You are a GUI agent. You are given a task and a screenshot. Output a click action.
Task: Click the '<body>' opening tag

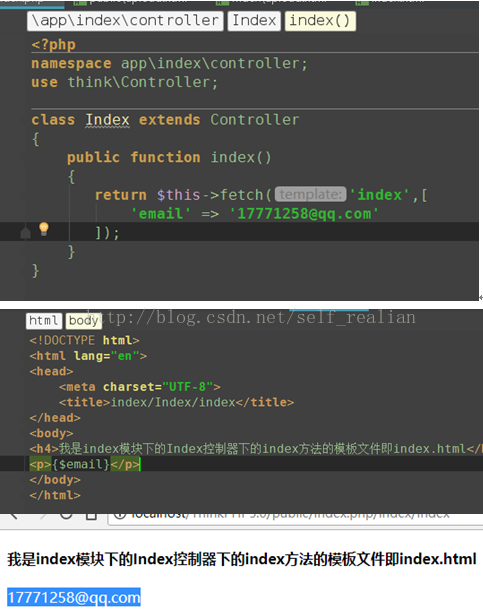click(x=52, y=433)
